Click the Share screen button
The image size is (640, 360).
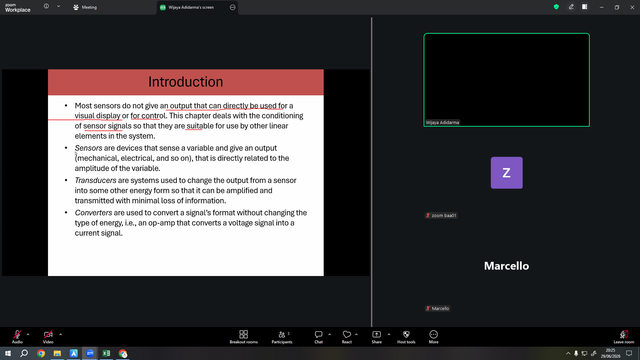[376, 337]
